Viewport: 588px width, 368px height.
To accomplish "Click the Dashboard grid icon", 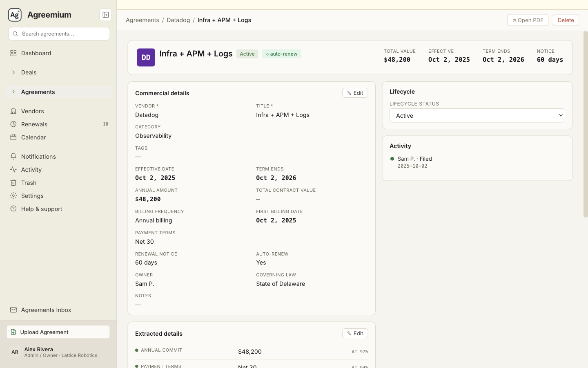I will [x=13, y=53].
